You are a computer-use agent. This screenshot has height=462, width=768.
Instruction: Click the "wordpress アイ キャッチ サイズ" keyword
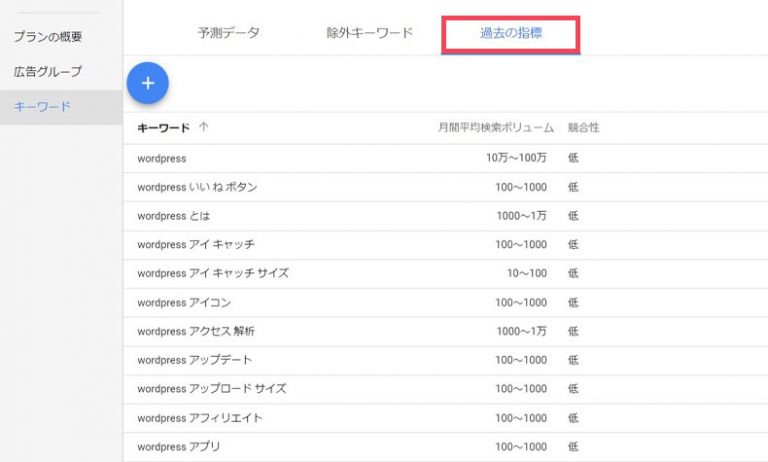pyautogui.click(x=213, y=273)
